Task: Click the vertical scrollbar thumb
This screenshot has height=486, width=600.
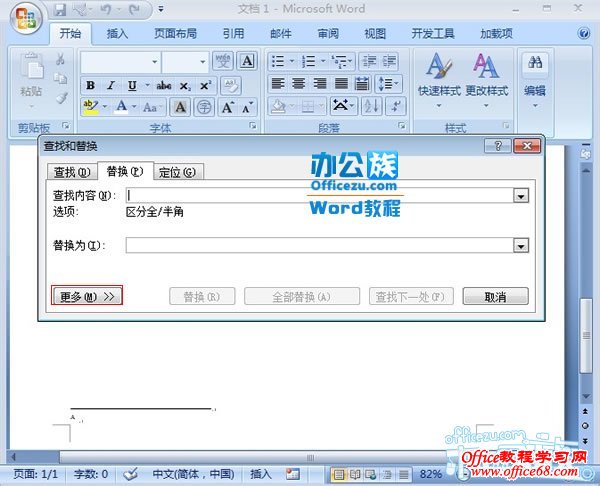Action: [586, 335]
